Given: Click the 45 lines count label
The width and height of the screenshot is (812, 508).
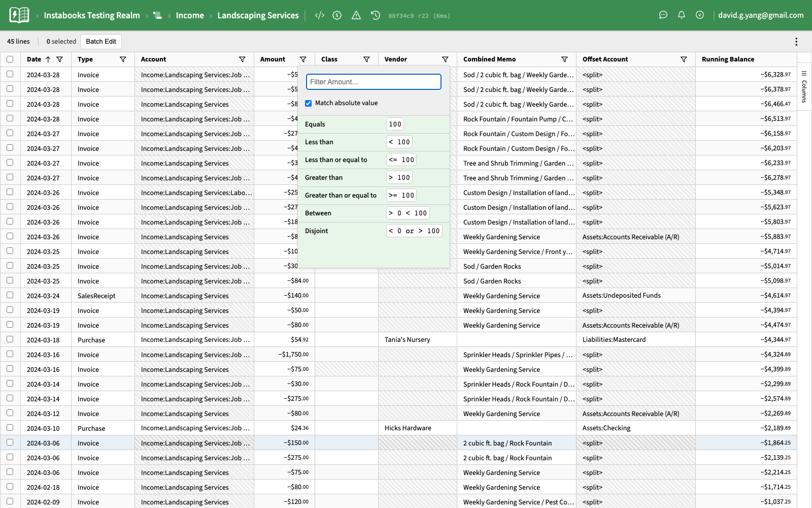Looking at the screenshot, I should pyautogui.click(x=18, y=42).
